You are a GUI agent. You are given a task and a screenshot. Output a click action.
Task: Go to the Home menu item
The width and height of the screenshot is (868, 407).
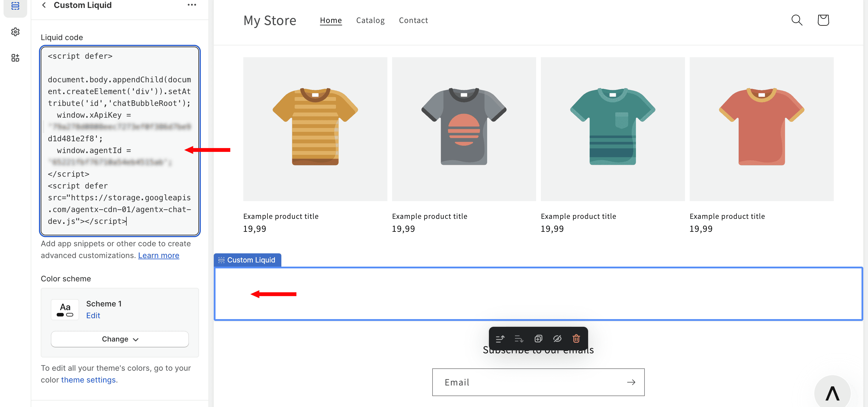[x=331, y=20]
